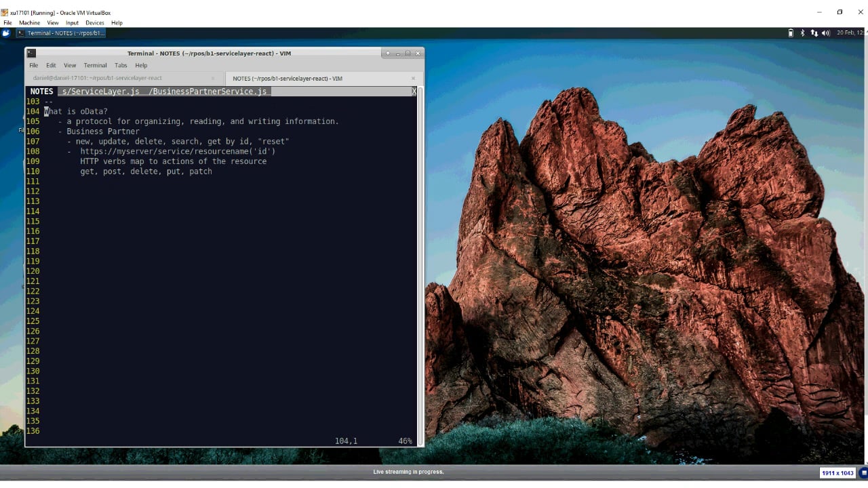Open the Terminal menu in Terminal menubar
This screenshot has width=868, height=488.
click(x=95, y=66)
